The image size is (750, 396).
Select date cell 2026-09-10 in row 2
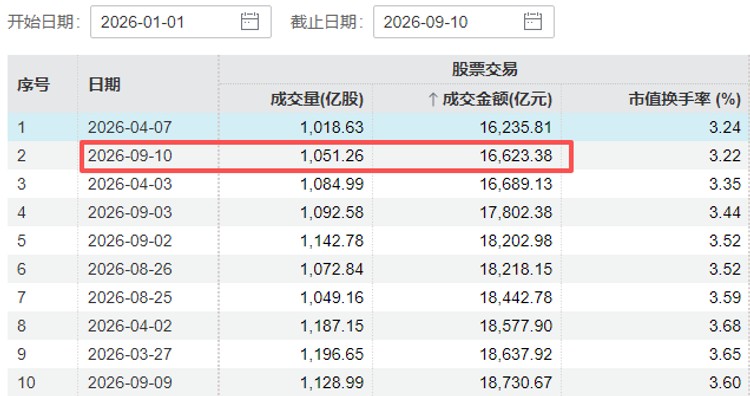[x=130, y=155]
